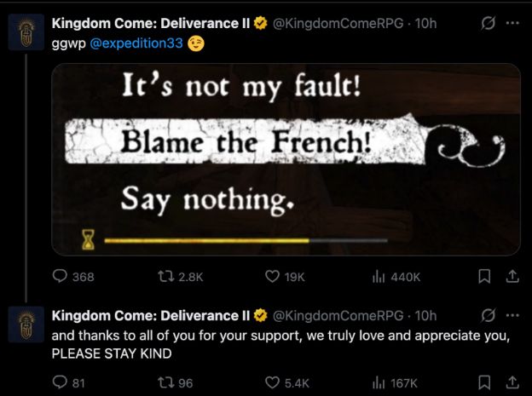Retweet the post with 96 reposts

click(176, 382)
